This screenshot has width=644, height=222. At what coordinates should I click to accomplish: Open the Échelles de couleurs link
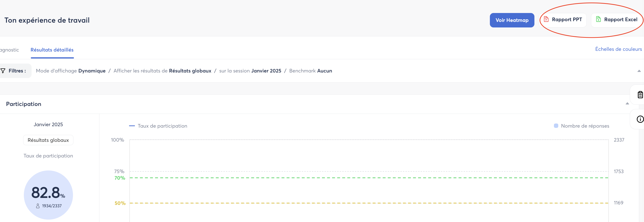click(618, 49)
